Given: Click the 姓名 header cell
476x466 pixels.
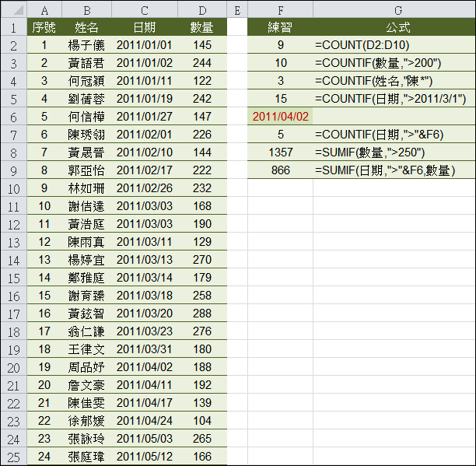Looking at the screenshot, I should 87,27.
